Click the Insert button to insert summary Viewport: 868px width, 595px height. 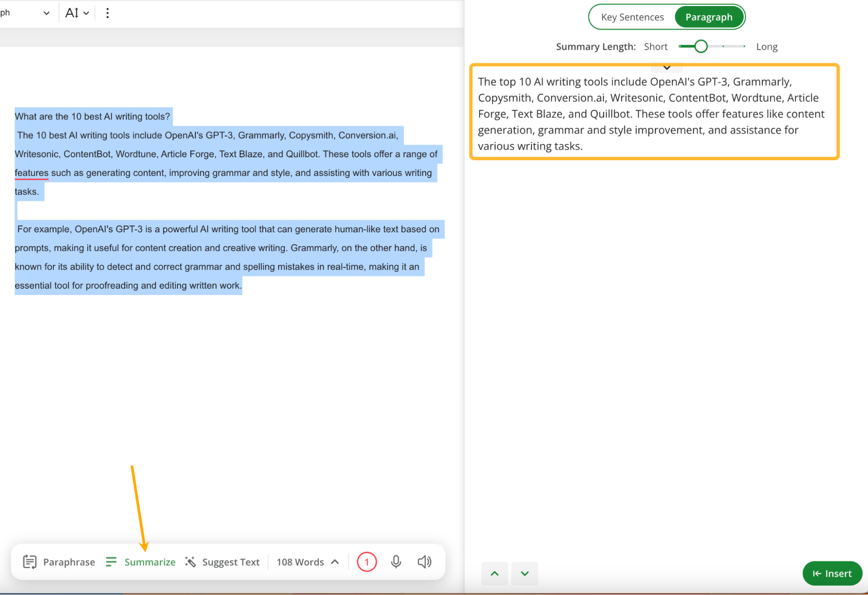832,573
